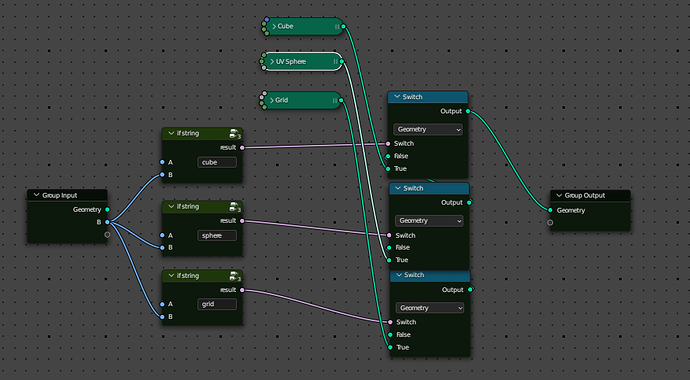Collapse the if string node with value sphere
690x380 pixels.
tap(171, 206)
